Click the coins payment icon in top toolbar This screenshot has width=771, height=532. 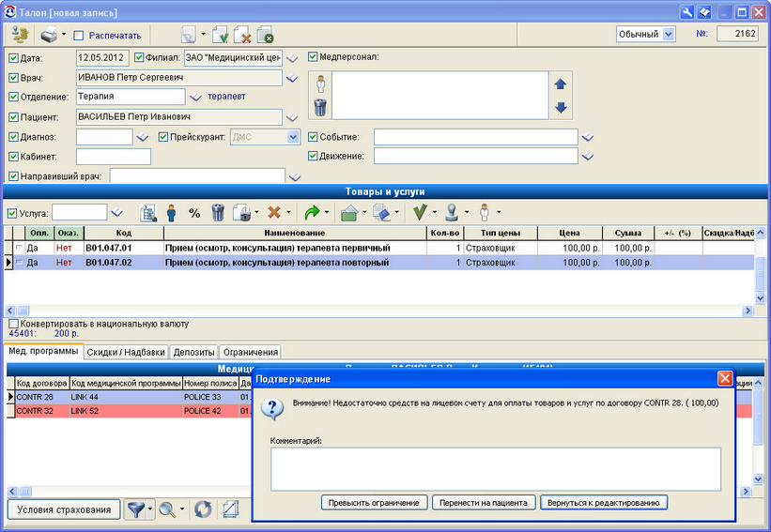(20, 35)
